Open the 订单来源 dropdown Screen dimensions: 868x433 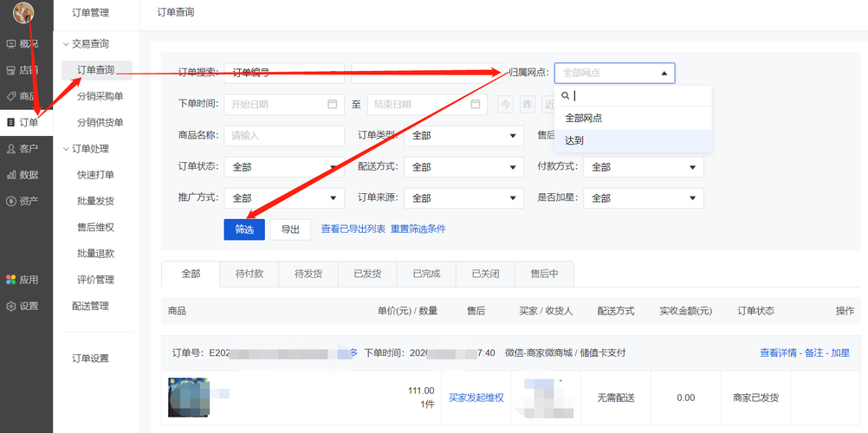[464, 197]
